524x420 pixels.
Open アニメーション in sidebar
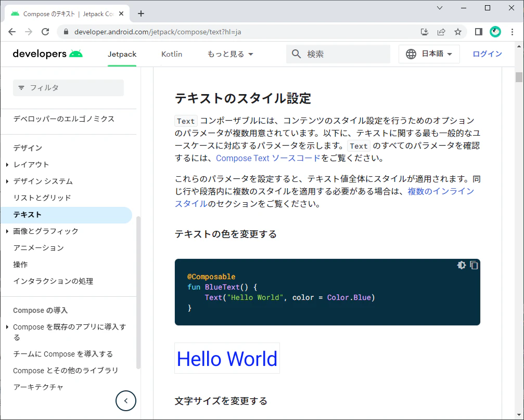[x=39, y=248]
